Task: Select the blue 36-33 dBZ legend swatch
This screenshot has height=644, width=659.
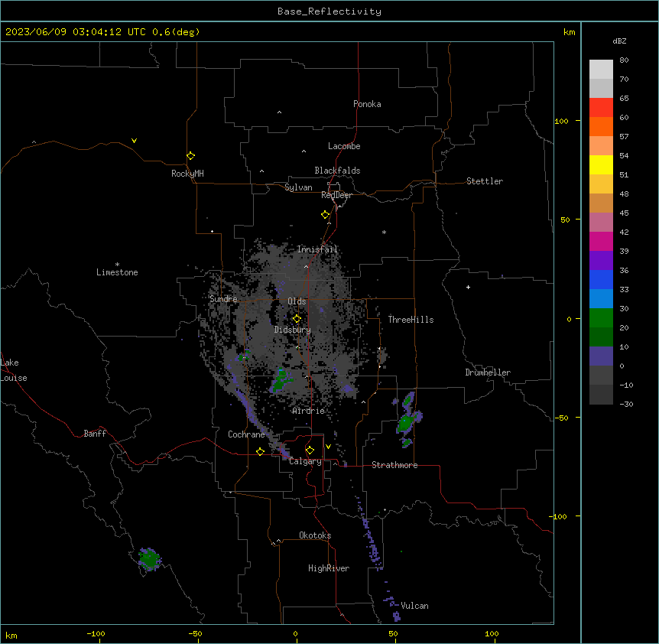Action: (601, 279)
